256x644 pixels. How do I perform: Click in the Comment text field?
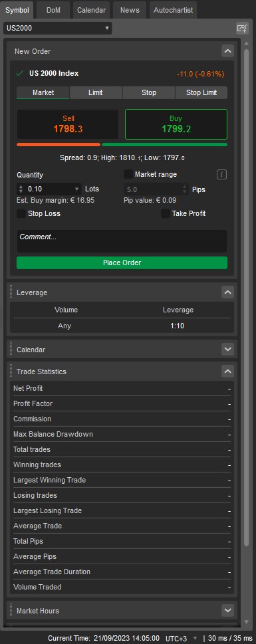tap(122, 241)
